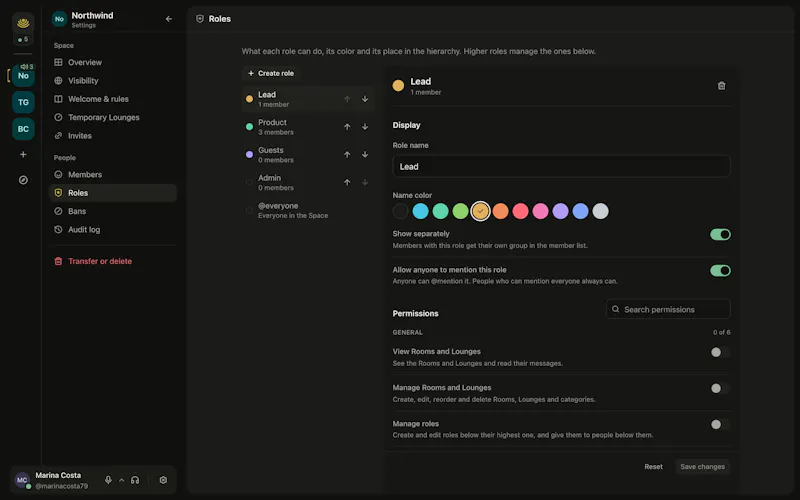Image resolution: width=800 pixels, height=500 pixels.
Task: Open Audit log page
Action: (113, 230)
